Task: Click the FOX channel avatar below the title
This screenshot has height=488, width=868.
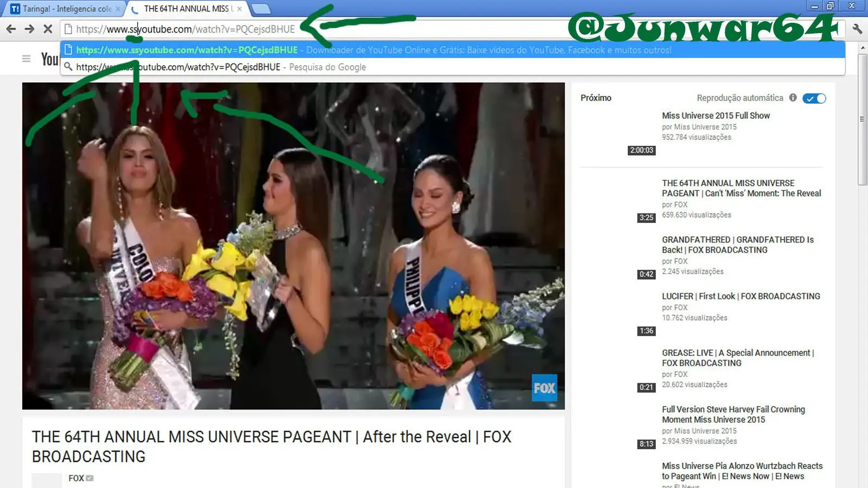Action: [47, 480]
